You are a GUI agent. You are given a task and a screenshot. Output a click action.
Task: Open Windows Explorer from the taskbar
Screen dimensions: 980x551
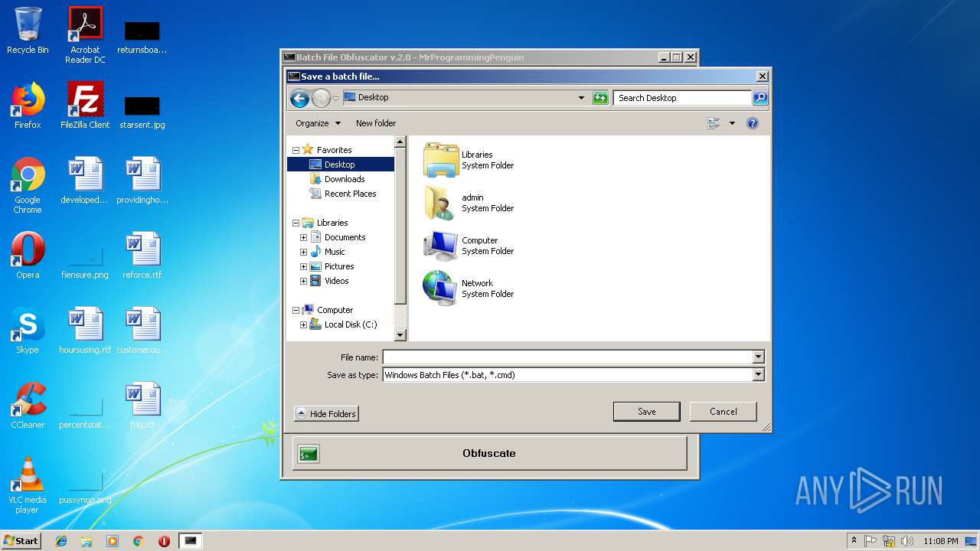tap(87, 541)
